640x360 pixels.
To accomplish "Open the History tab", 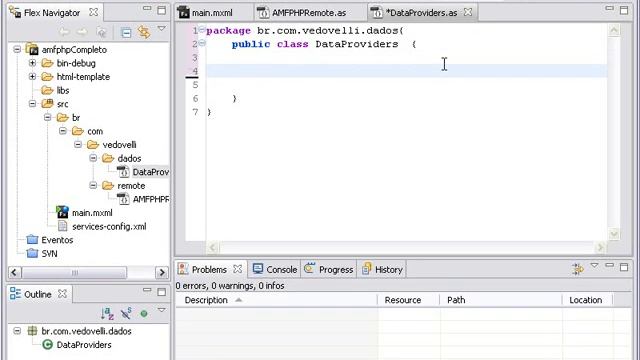I will click(383, 269).
